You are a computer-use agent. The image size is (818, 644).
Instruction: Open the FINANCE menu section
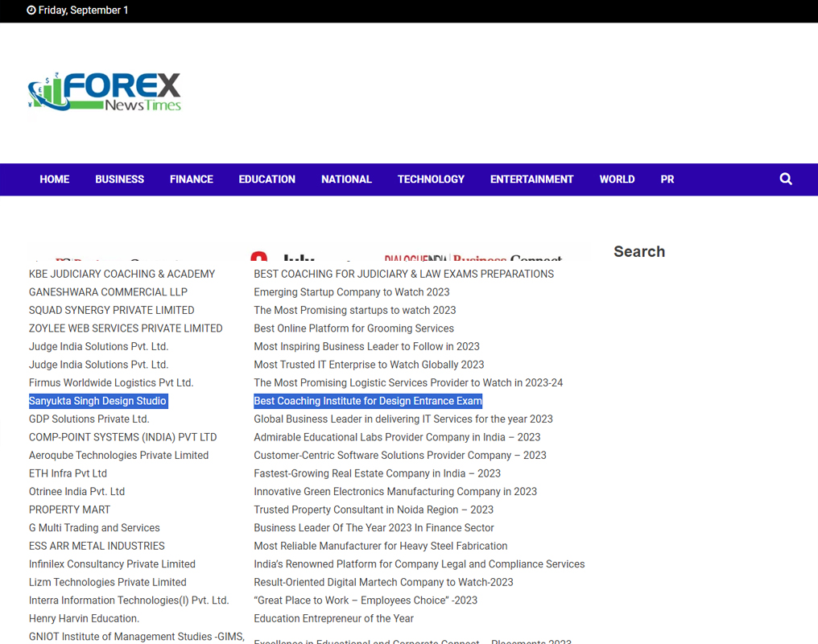[192, 180]
